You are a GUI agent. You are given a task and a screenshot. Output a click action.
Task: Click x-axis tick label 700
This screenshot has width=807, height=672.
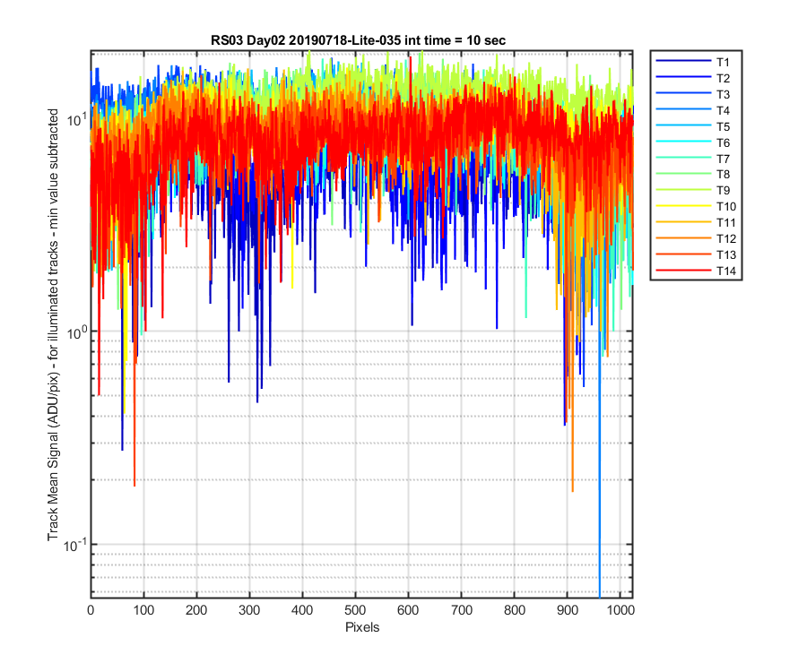461,610
